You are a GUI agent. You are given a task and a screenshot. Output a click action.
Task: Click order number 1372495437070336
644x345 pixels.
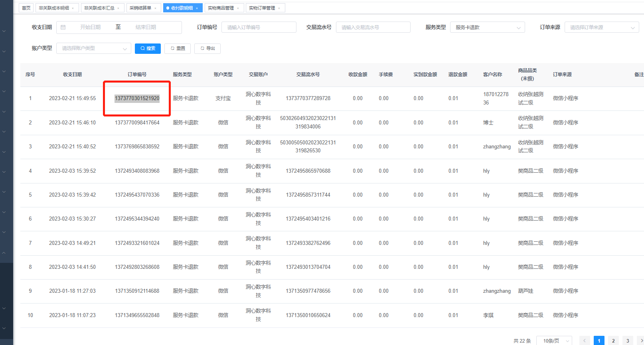pyautogui.click(x=137, y=195)
